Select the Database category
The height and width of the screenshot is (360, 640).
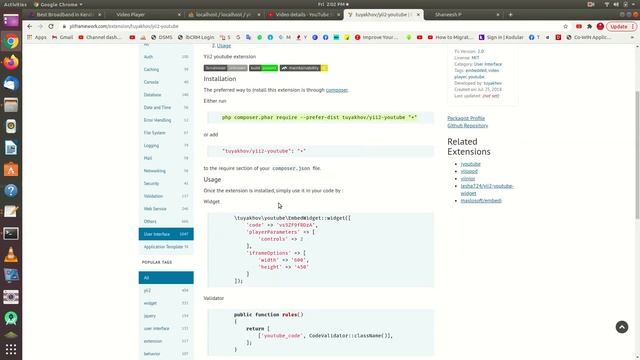click(x=166, y=95)
